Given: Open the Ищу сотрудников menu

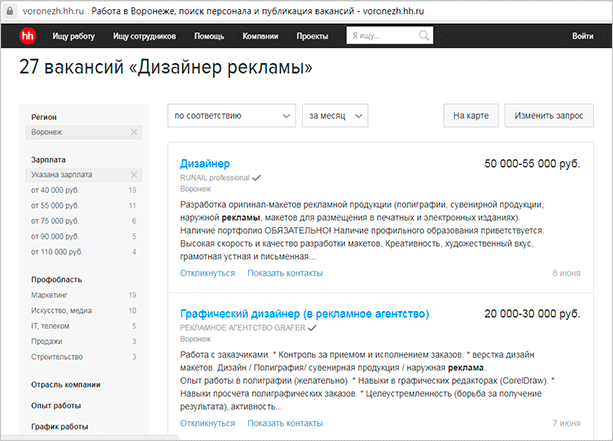Looking at the screenshot, I should pyautogui.click(x=144, y=36).
